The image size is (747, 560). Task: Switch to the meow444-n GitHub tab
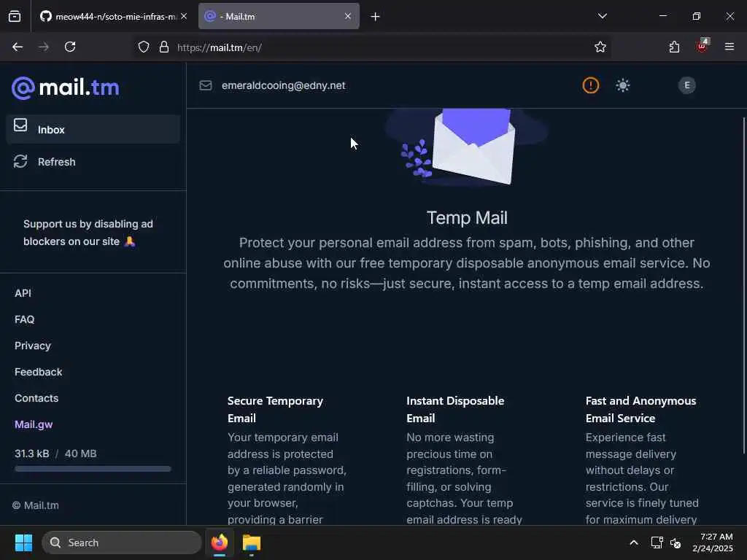[x=108, y=17]
